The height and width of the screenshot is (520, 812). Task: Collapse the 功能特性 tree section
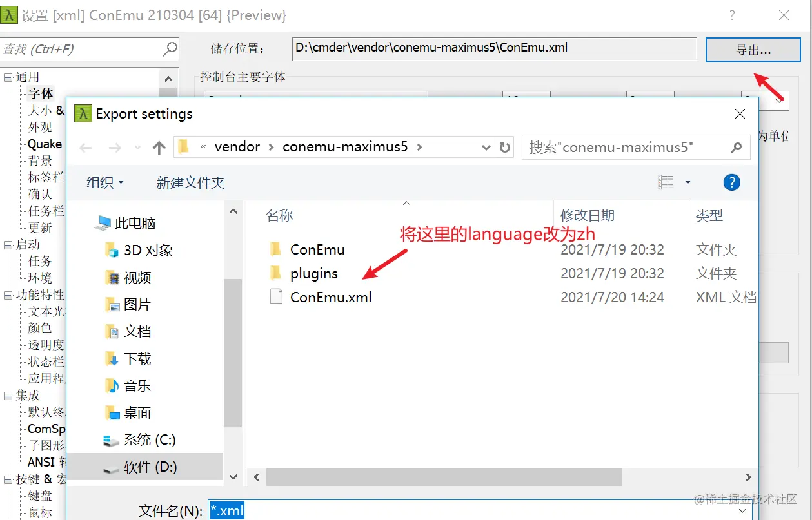coord(8,295)
